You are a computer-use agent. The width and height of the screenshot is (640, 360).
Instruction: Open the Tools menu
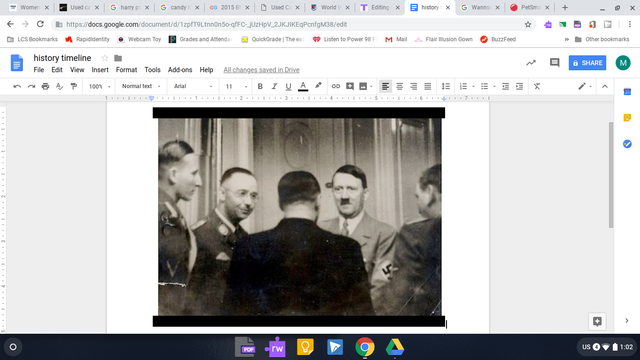(152, 70)
